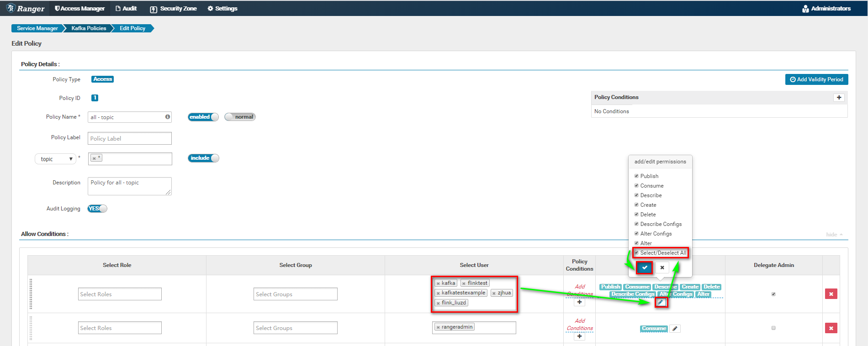Click the Description text area
The image size is (868, 346).
tap(130, 186)
